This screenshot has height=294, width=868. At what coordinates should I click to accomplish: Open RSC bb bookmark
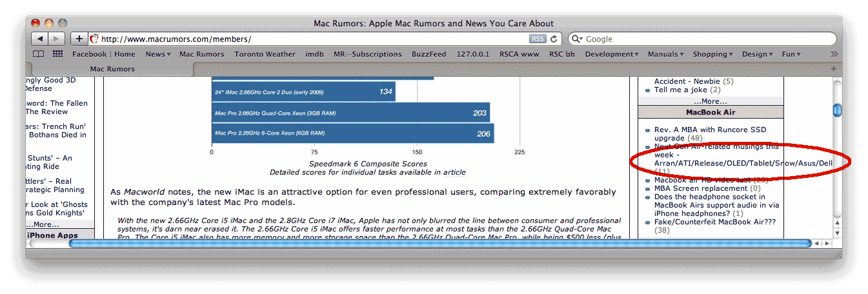[x=561, y=54]
